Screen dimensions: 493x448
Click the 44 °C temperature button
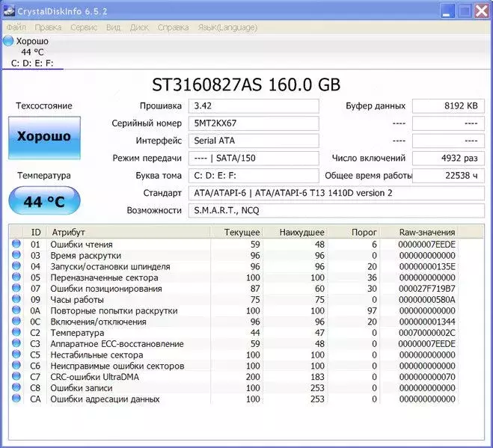44,200
